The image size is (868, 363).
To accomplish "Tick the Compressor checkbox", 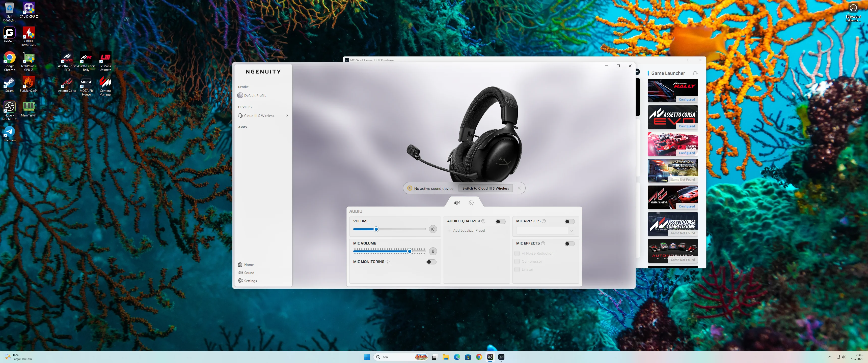I will coord(517,261).
